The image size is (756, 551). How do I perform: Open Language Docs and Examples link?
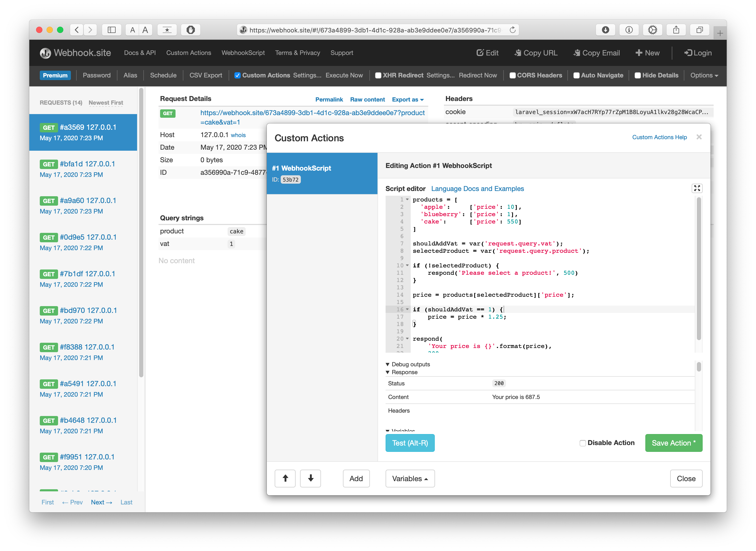click(477, 189)
